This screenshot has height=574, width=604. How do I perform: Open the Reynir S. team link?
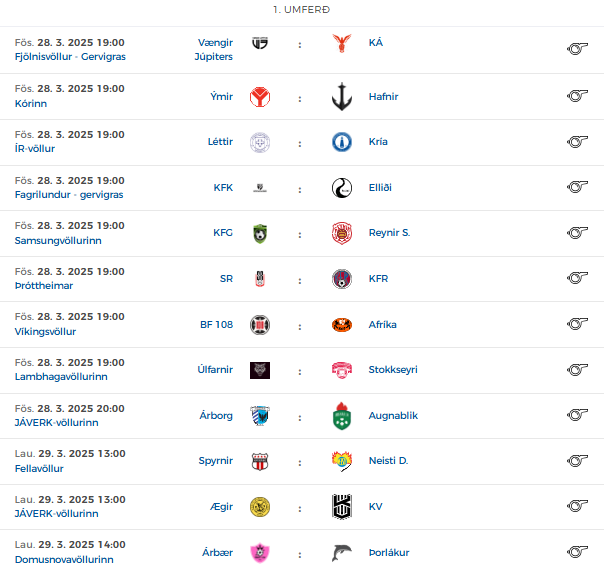[389, 233]
